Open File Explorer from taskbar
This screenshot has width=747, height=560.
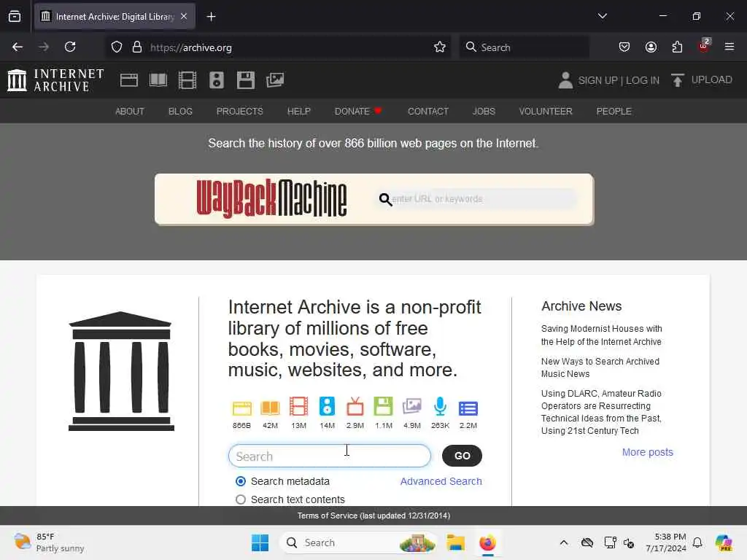point(455,542)
